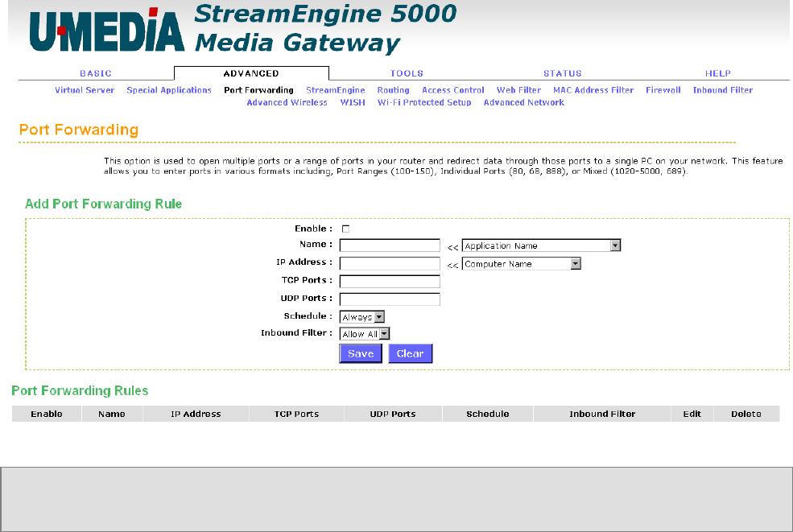Image resolution: width=793 pixels, height=532 pixels.
Task: Click the UDP Ports column header
Action: pos(393,414)
